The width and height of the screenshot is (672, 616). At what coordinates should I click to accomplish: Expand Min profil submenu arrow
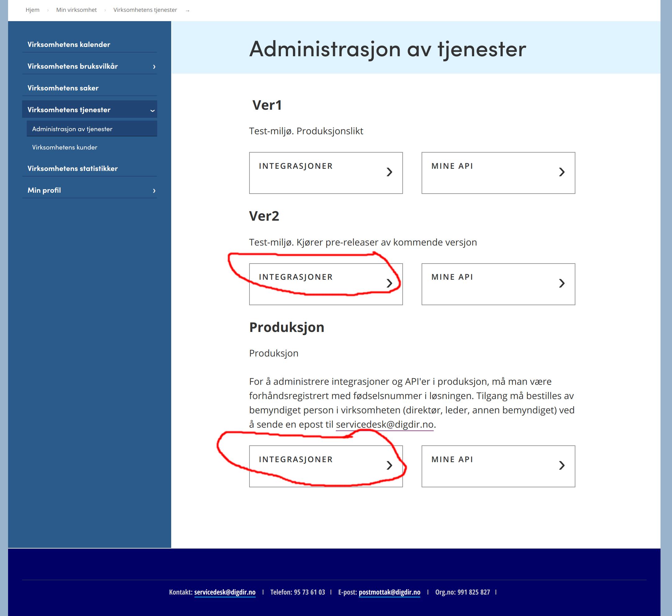[154, 191]
